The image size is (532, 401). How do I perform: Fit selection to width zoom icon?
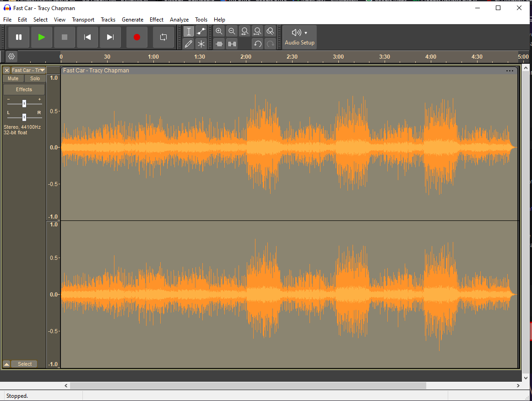[244, 32]
